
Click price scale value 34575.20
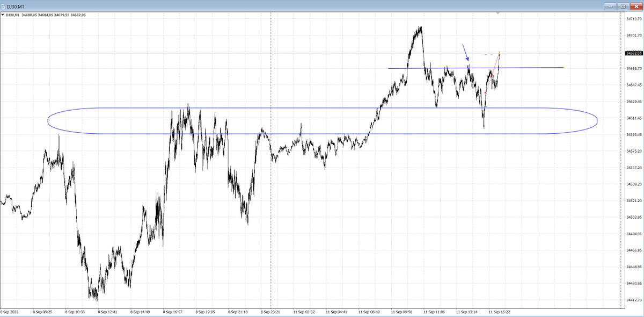[634, 152]
